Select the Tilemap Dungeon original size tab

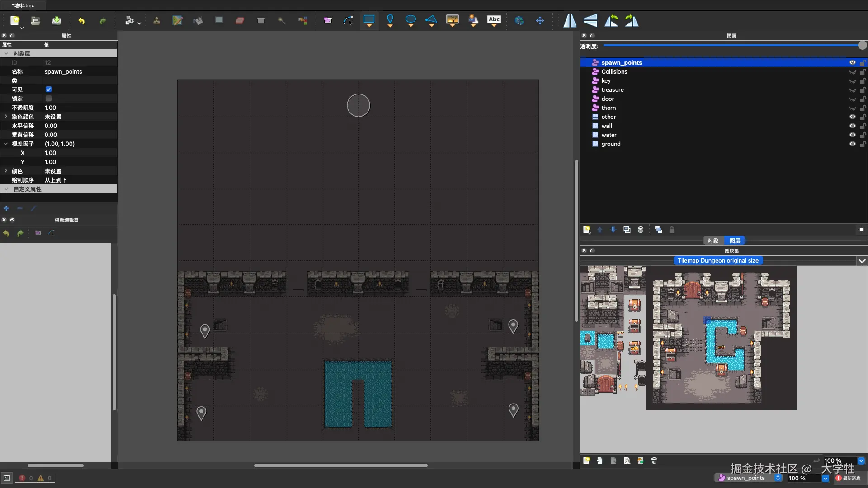tap(718, 261)
